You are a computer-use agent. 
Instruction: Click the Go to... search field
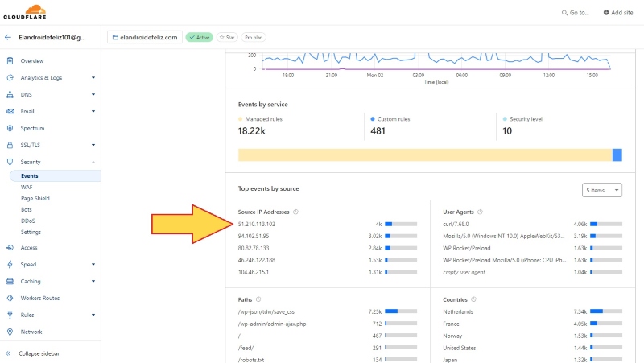tap(575, 13)
